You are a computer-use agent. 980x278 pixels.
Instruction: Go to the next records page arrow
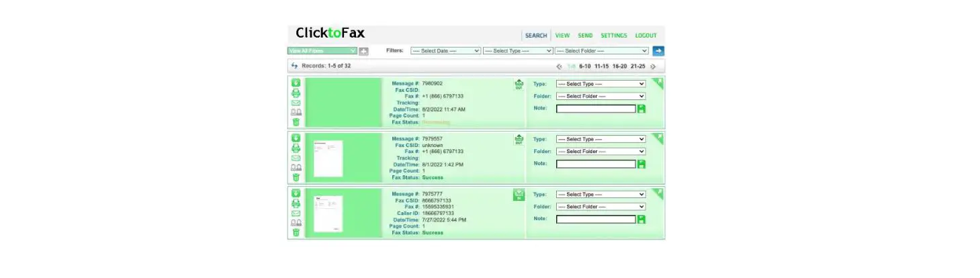(x=653, y=66)
